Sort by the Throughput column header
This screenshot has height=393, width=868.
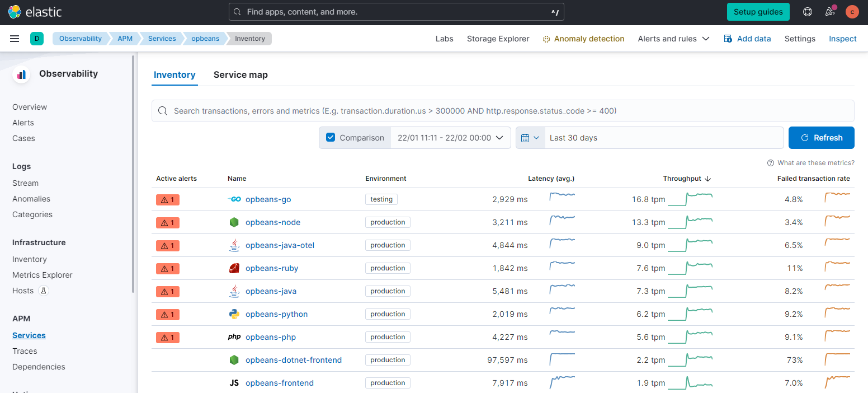pos(687,179)
